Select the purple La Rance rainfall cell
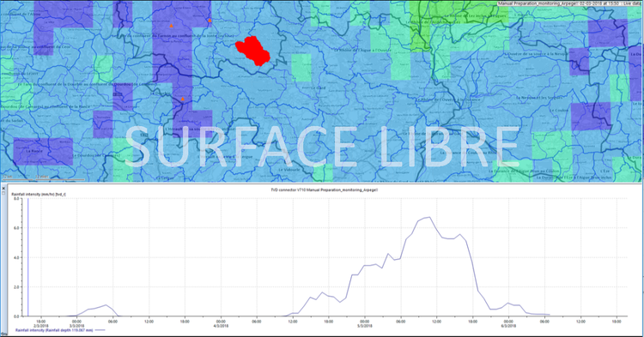 [43, 151]
